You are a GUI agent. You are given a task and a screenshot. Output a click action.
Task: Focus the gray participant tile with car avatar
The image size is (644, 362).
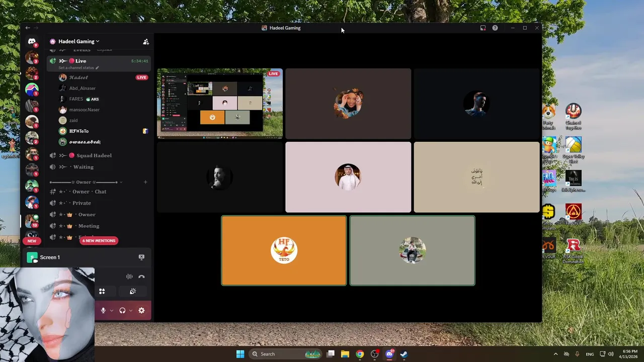[x=412, y=250]
